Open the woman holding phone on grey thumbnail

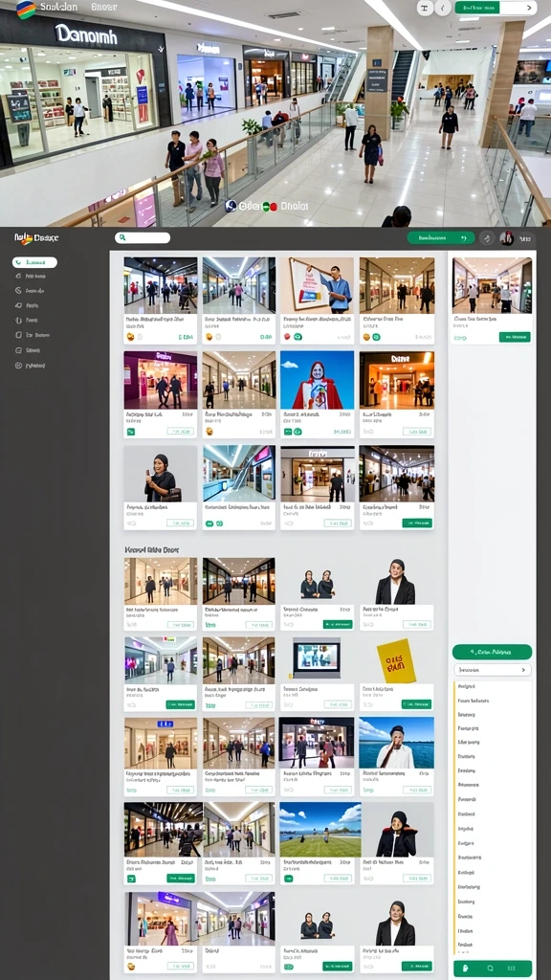click(161, 474)
